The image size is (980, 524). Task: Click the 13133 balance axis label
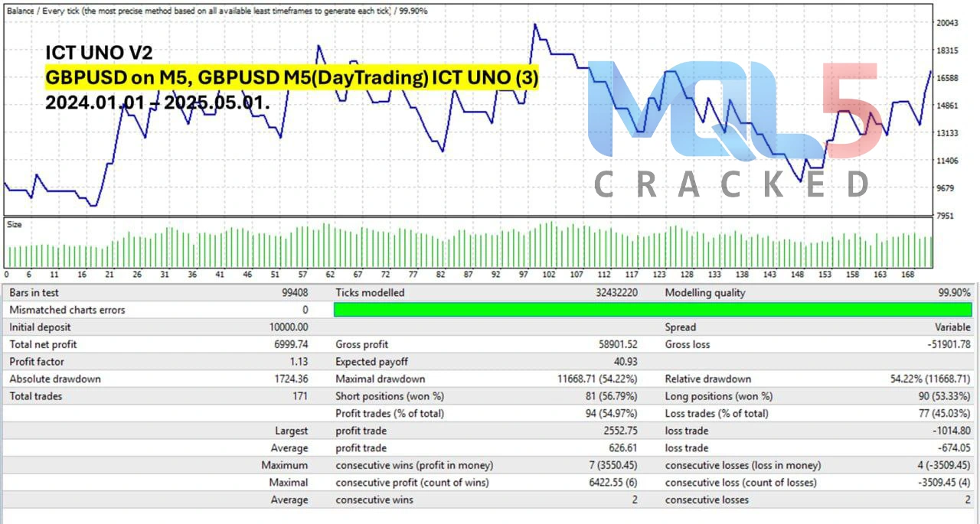(948, 133)
